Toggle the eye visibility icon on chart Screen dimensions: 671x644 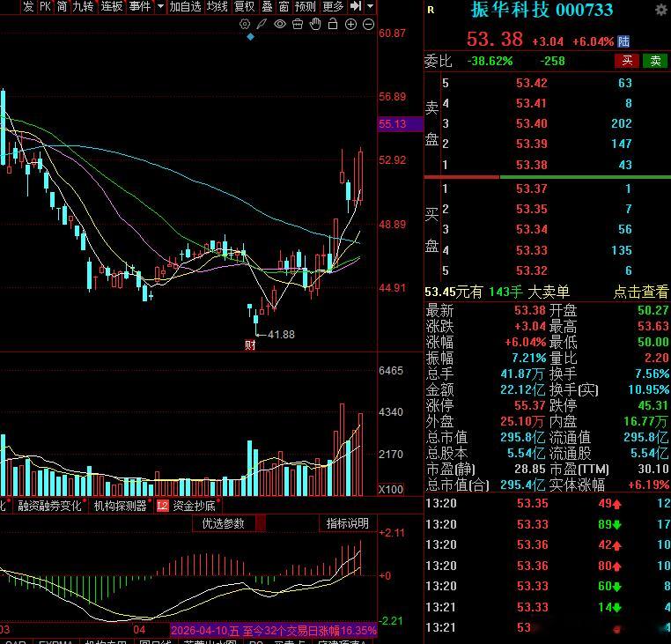(279, 24)
